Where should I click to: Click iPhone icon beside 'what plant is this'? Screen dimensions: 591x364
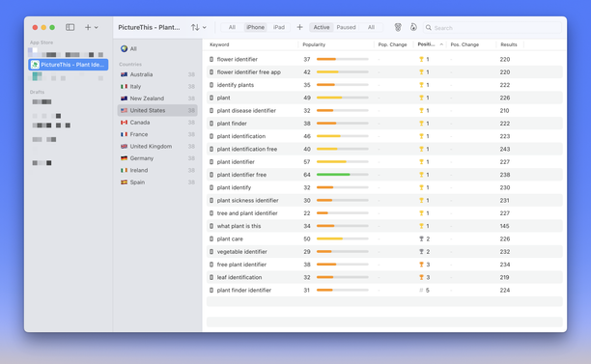pos(211,226)
